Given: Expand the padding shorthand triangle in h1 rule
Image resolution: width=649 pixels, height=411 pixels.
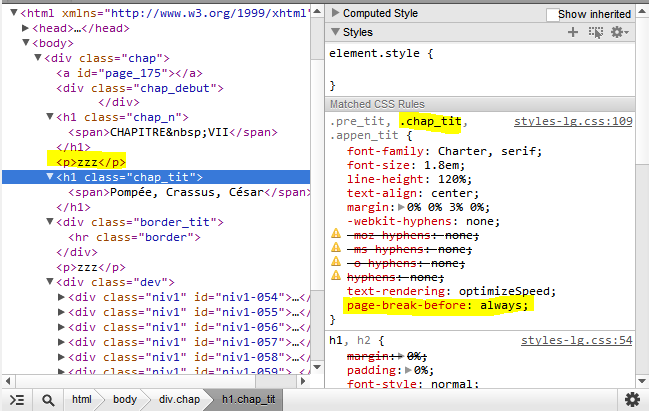Looking at the screenshot, I should 408,370.
